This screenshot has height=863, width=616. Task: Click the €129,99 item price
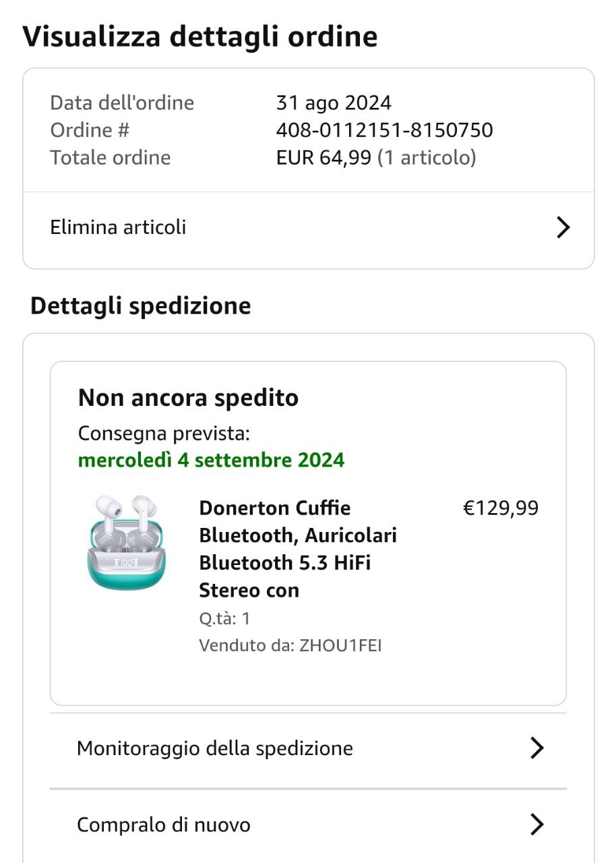500,508
